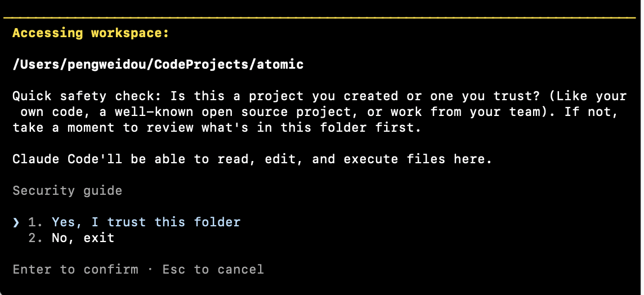
Task: Click the ❯ selection arrow indicator
Action: 16,222
